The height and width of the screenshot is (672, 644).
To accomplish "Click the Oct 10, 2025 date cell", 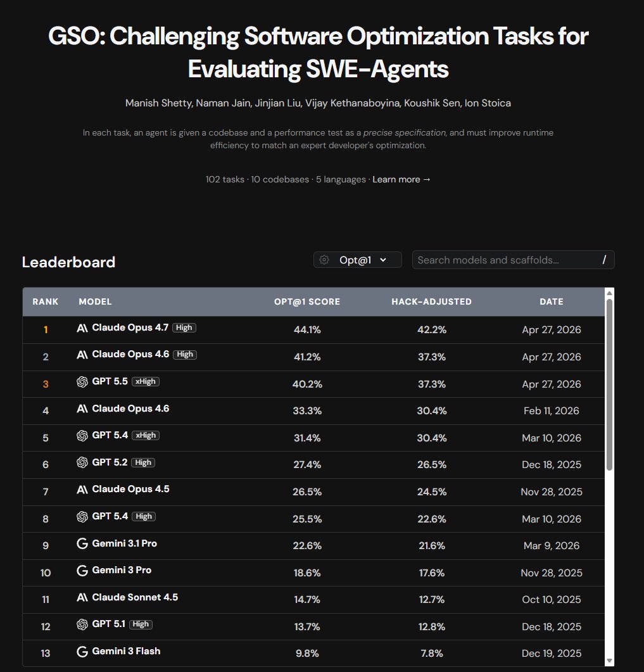I will pyautogui.click(x=552, y=600).
